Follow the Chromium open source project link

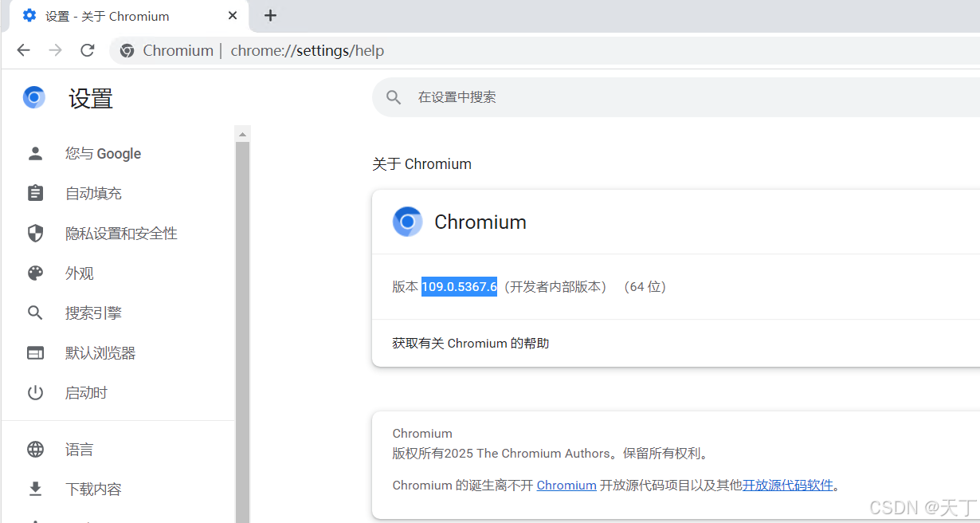click(566, 485)
